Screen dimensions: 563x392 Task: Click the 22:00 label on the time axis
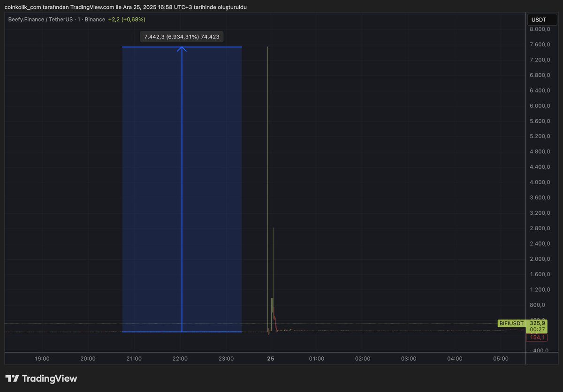click(x=180, y=359)
